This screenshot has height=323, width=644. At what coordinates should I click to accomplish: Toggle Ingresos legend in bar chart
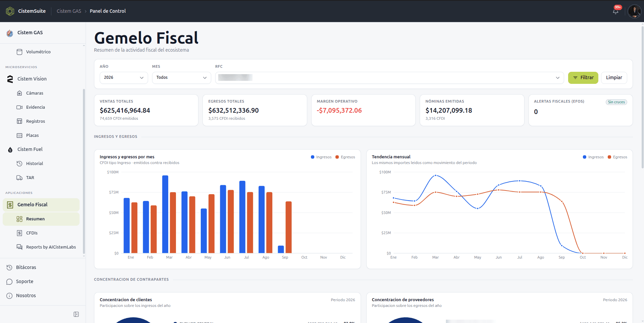coord(321,157)
